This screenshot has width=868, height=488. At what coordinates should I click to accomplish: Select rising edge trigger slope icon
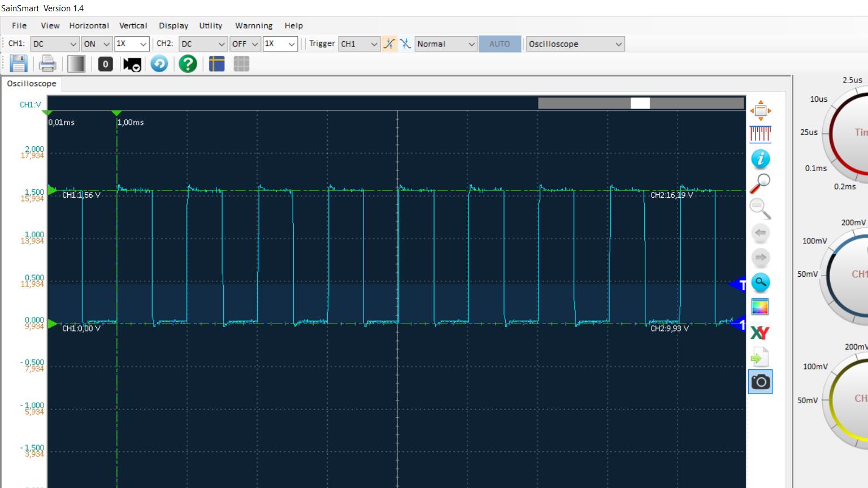click(389, 43)
